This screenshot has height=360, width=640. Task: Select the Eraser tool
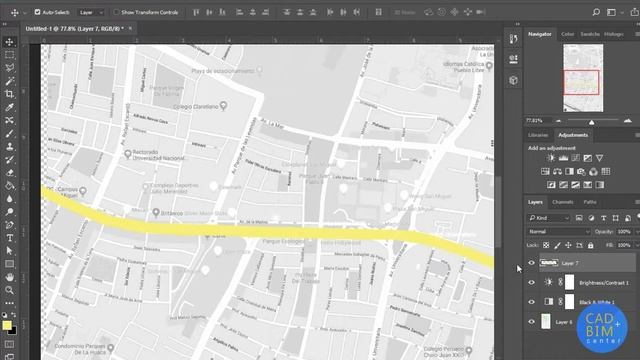pyautogui.click(x=9, y=173)
